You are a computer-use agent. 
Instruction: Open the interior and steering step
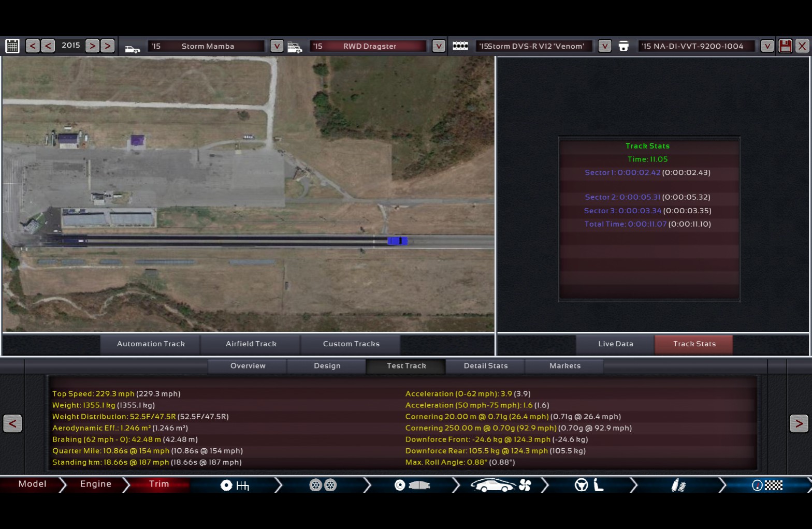pyautogui.click(x=589, y=486)
